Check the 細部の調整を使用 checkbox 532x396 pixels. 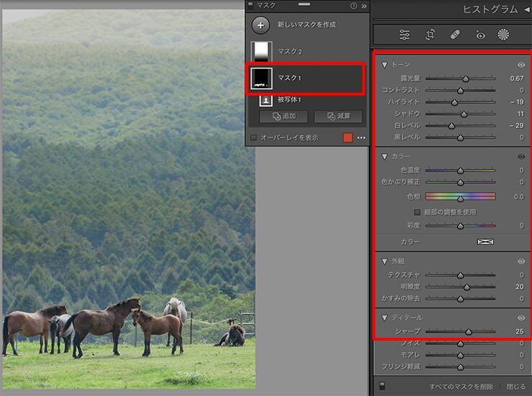[417, 213]
